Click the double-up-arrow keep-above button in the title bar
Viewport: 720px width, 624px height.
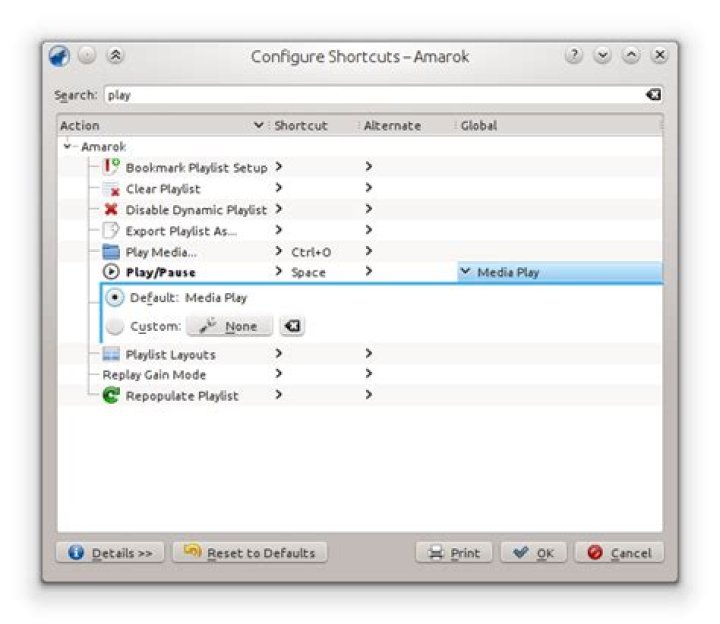coord(115,55)
